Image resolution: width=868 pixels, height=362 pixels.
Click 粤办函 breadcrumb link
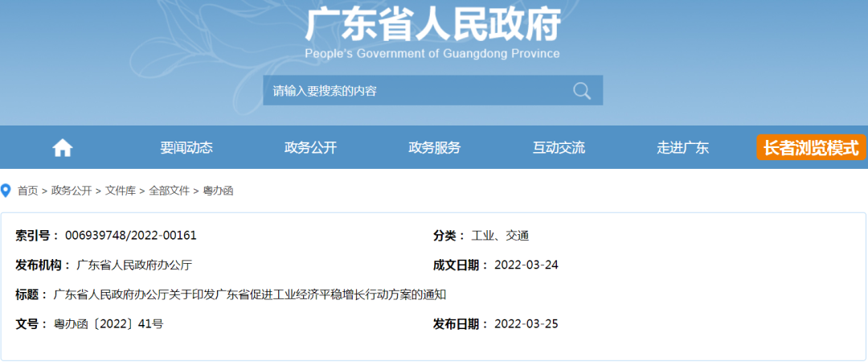click(218, 191)
